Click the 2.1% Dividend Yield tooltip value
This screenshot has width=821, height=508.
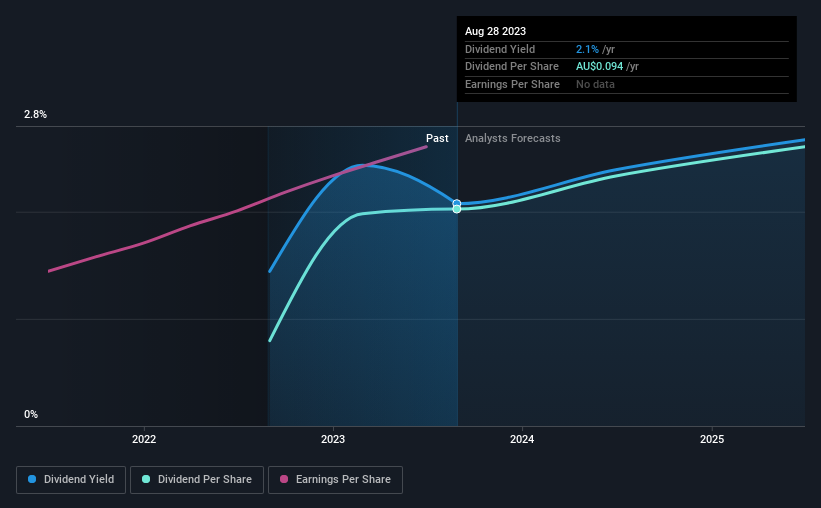587,49
